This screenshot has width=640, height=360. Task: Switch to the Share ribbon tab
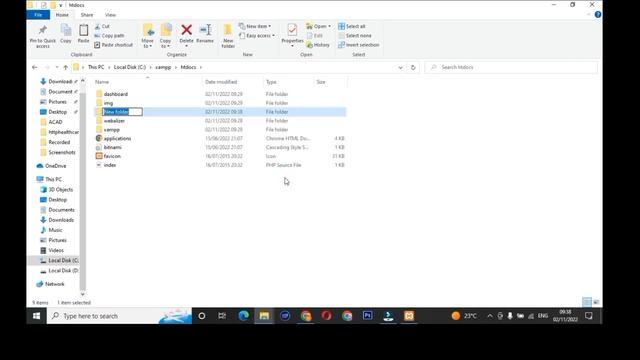click(x=87, y=15)
